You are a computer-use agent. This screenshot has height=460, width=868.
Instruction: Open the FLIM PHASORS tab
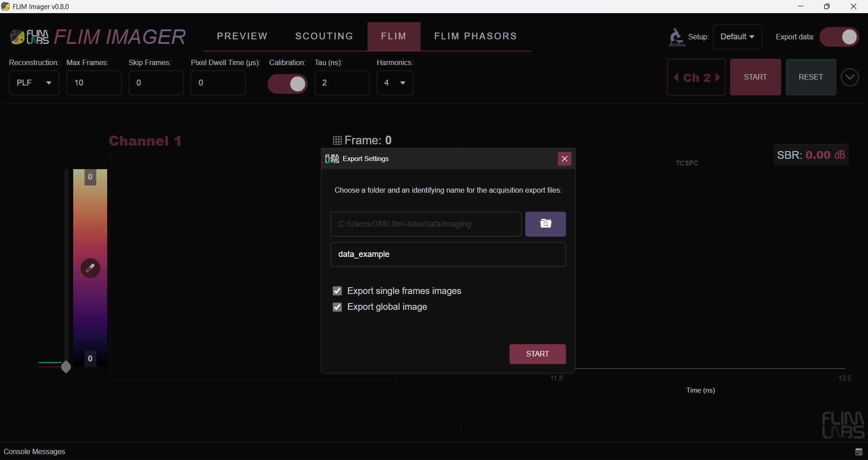tap(476, 36)
